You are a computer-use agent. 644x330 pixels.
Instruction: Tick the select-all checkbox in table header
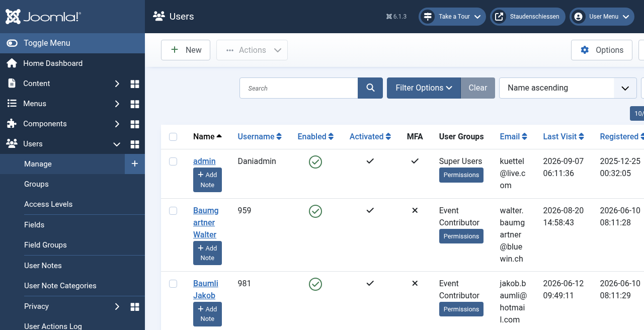[x=173, y=137]
